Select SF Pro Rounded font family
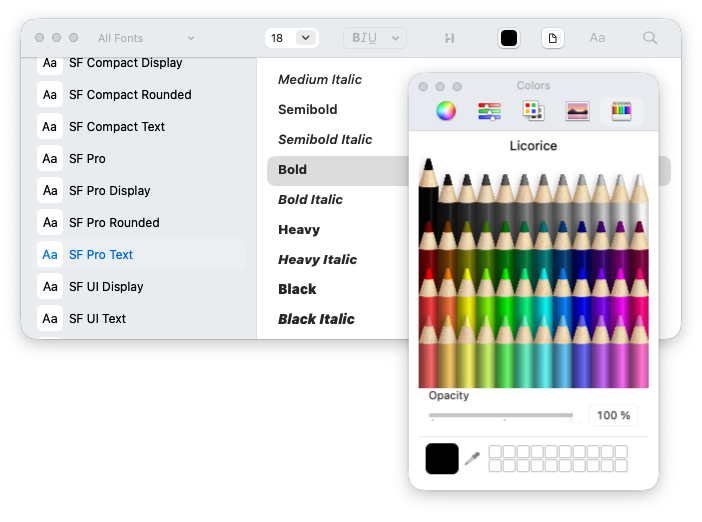 pos(140,222)
